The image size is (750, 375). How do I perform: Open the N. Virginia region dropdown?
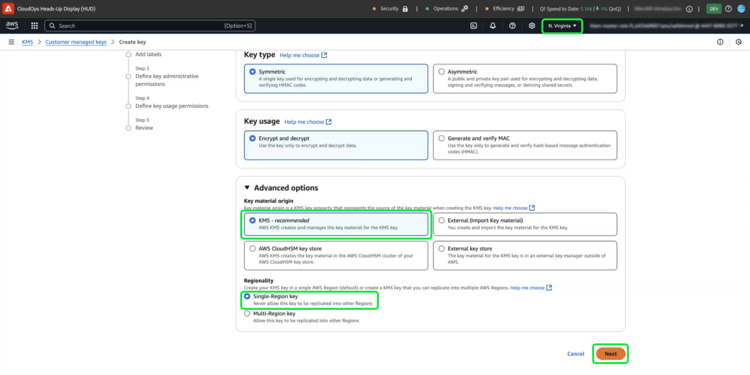click(562, 26)
